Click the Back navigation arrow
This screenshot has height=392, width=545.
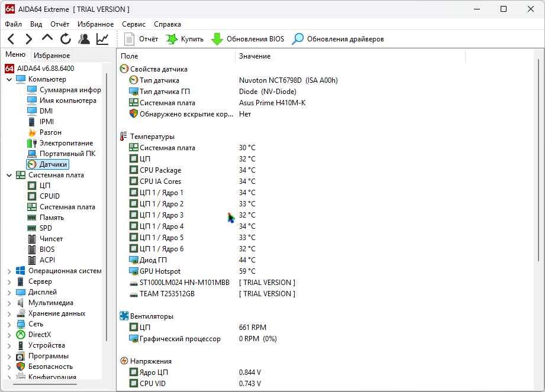[x=11, y=39]
